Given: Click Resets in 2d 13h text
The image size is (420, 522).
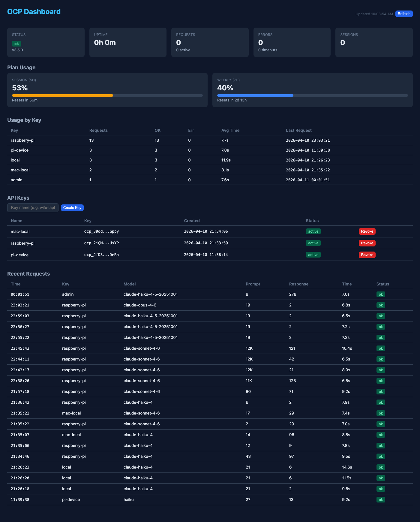Looking at the screenshot, I should tap(232, 100).
